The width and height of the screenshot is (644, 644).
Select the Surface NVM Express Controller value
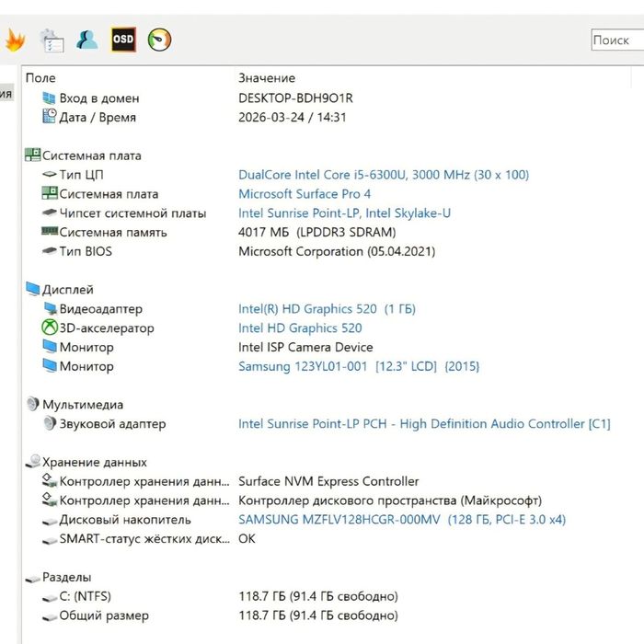(x=328, y=481)
